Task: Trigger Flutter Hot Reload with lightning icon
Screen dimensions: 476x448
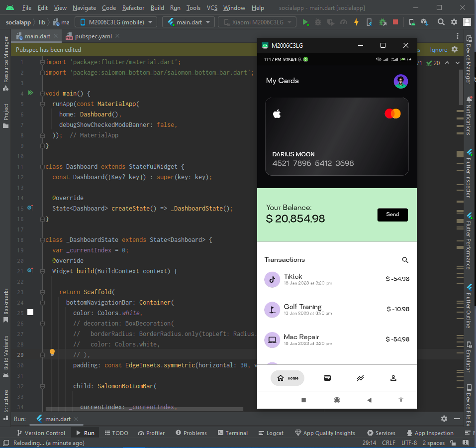Action: (356, 22)
